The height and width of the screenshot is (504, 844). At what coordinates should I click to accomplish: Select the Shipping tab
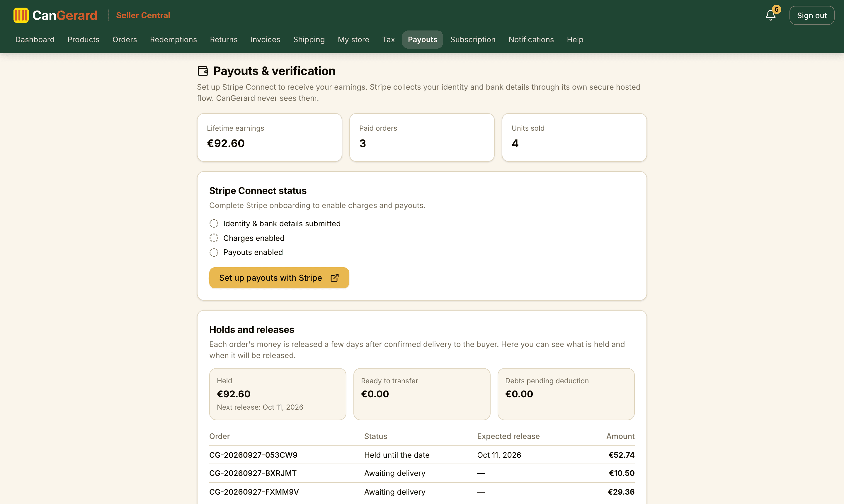pyautogui.click(x=309, y=39)
